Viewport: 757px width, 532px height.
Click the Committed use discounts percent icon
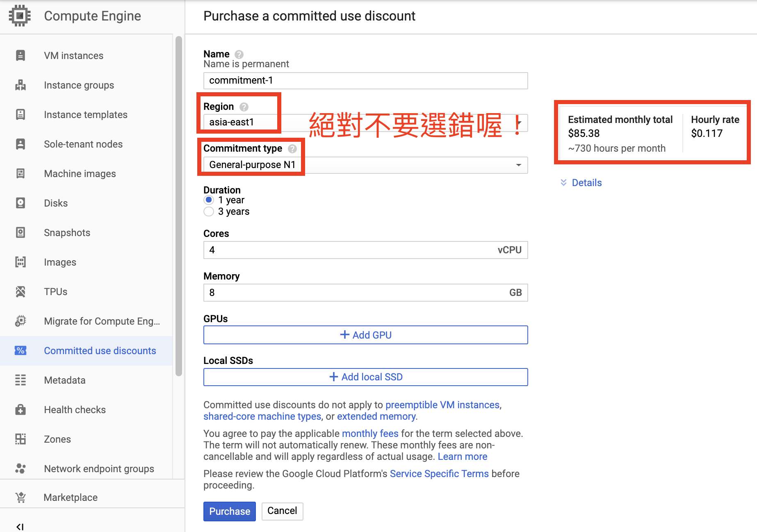click(x=21, y=350)
